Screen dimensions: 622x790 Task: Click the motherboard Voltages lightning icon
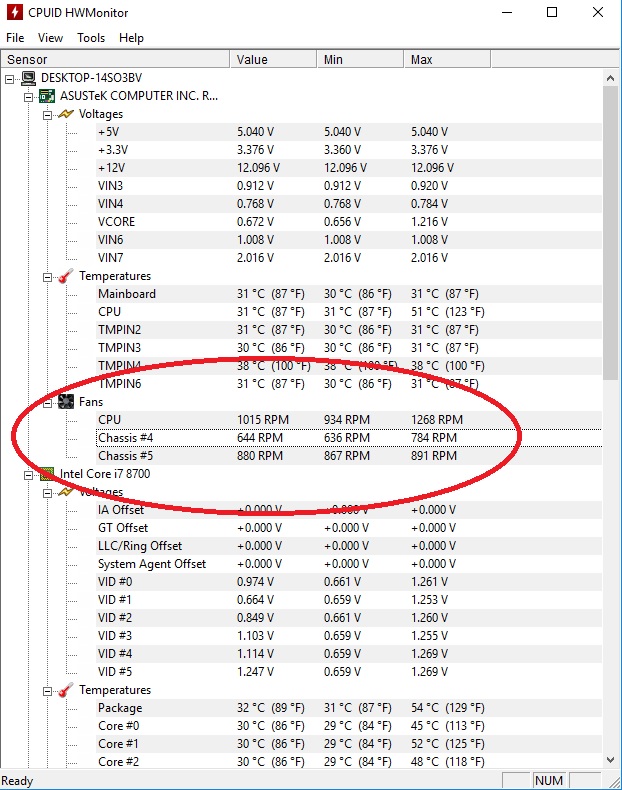click(x=65, y=114)
